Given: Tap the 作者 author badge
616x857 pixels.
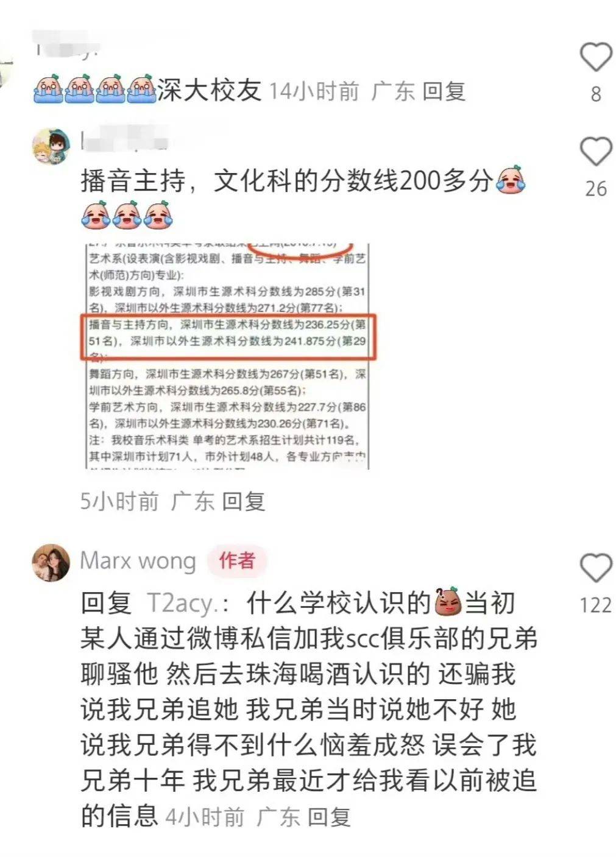Looking at the screenshot, I should [x=237, y=560].
